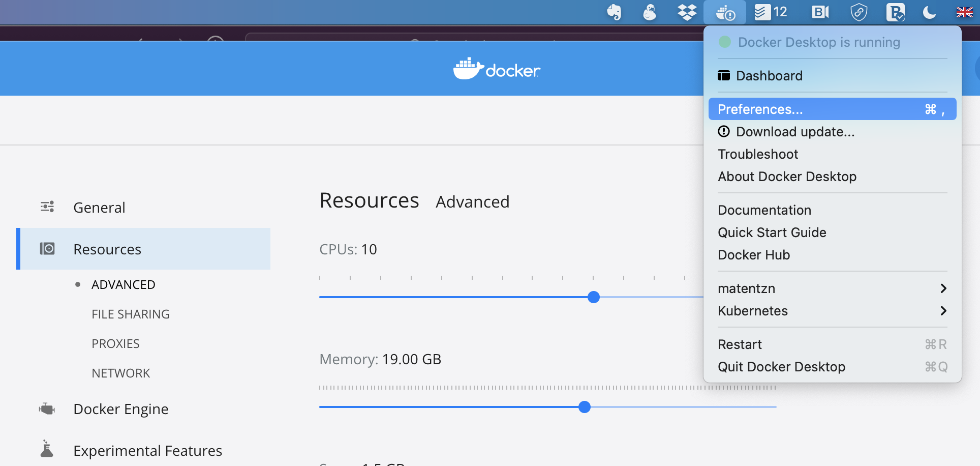Click the CPUs slider track left of handle
The width and height of the screenshot is (980, 466).
coord(453,297)
